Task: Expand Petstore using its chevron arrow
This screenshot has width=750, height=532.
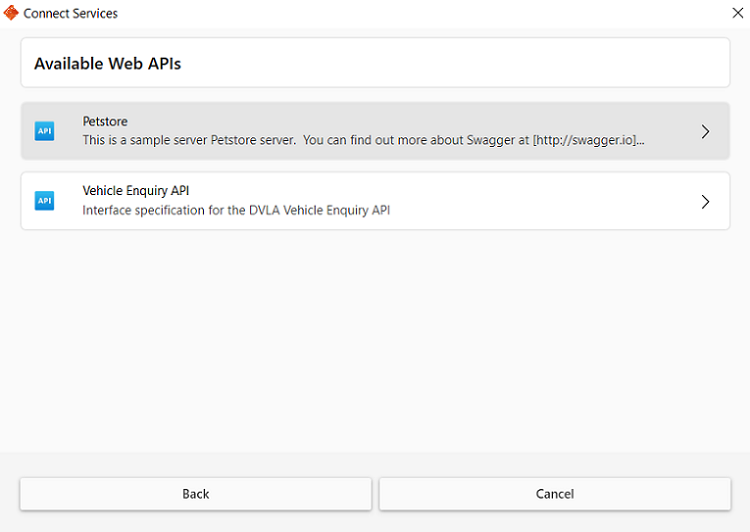Action: click(705, 131)
